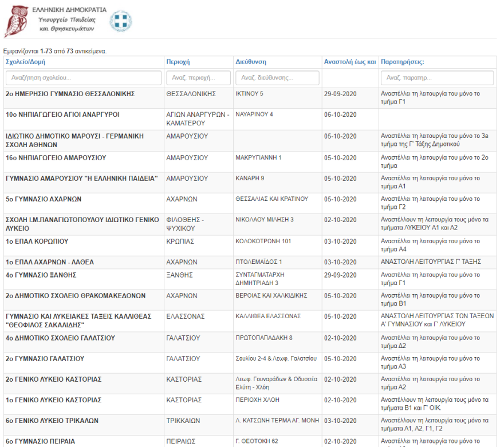Click the address search filter field
This screenshot has width=504, height=447.
coord(277,78)
